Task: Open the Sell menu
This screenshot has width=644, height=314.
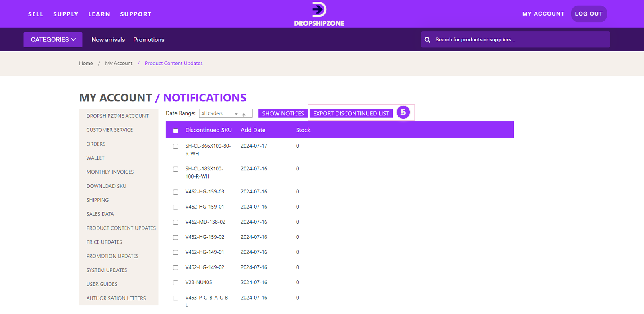Action: (x=36, y=14)
